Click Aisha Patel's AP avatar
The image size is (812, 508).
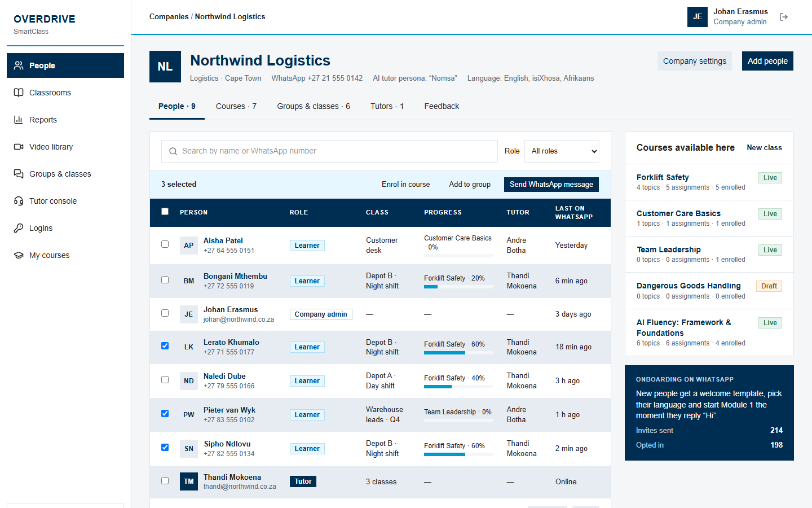189,246
